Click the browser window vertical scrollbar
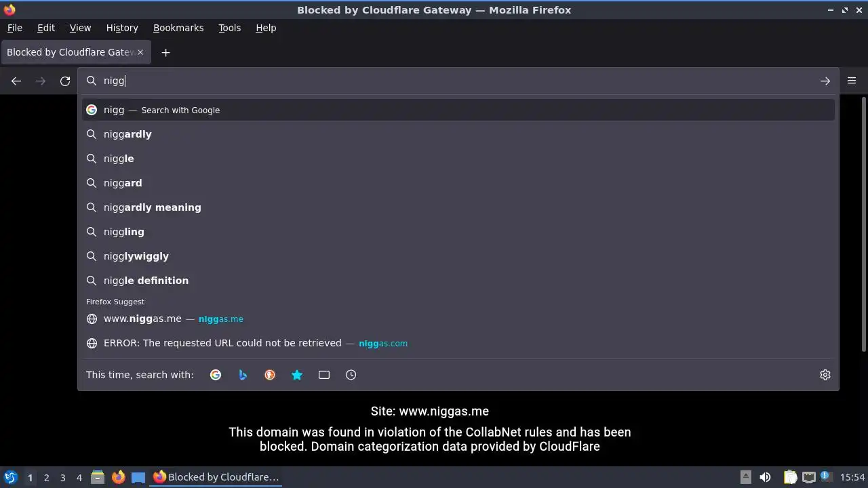The image size is (868, 488). point(863,224)
